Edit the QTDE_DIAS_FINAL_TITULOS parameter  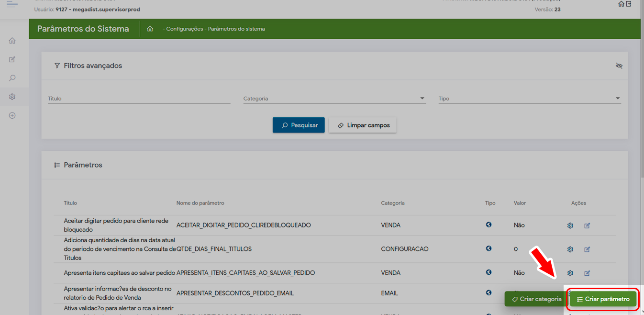tap(587, 249)
